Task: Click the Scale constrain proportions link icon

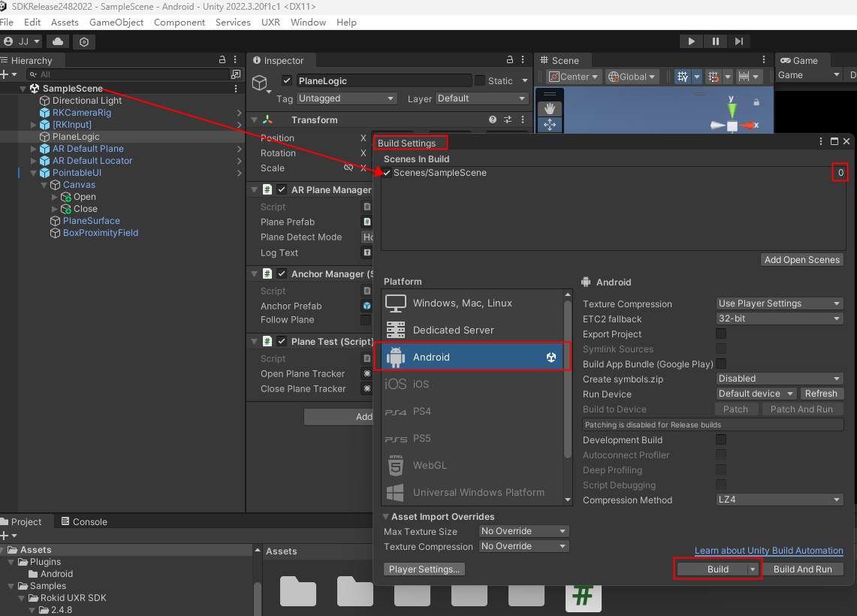Action: pyautogui.click(x=349, y=168)
